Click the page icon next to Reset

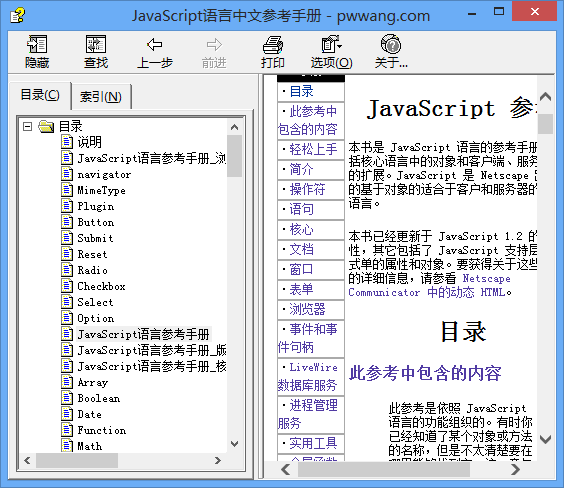click(x=67, y=254)
